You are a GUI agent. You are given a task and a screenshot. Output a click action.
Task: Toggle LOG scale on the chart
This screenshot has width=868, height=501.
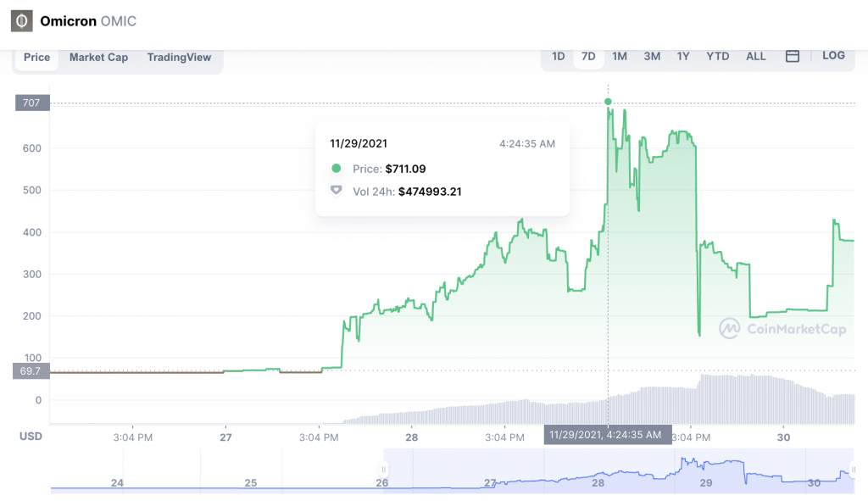coord(833,55)
